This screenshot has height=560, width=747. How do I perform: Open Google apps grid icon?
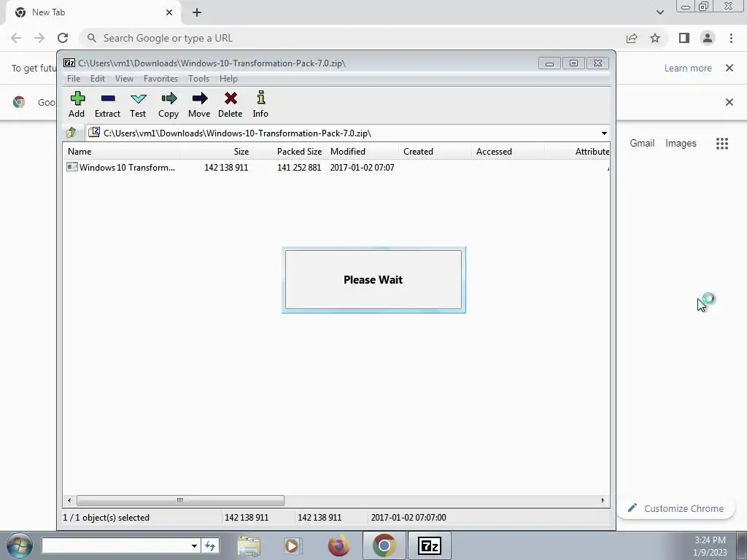point(722,144)
